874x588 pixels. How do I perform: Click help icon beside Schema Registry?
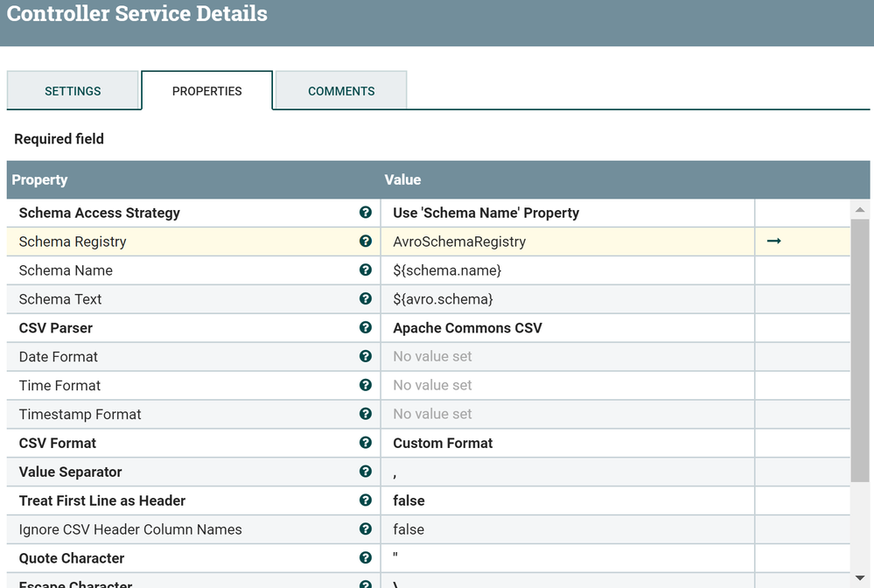[x=366, y=241]
